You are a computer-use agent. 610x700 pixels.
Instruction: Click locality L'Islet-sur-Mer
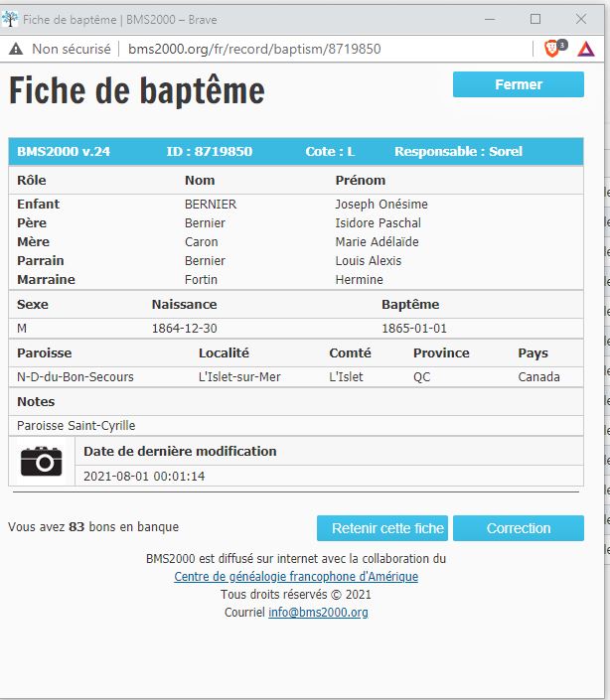tap(239, 376)
